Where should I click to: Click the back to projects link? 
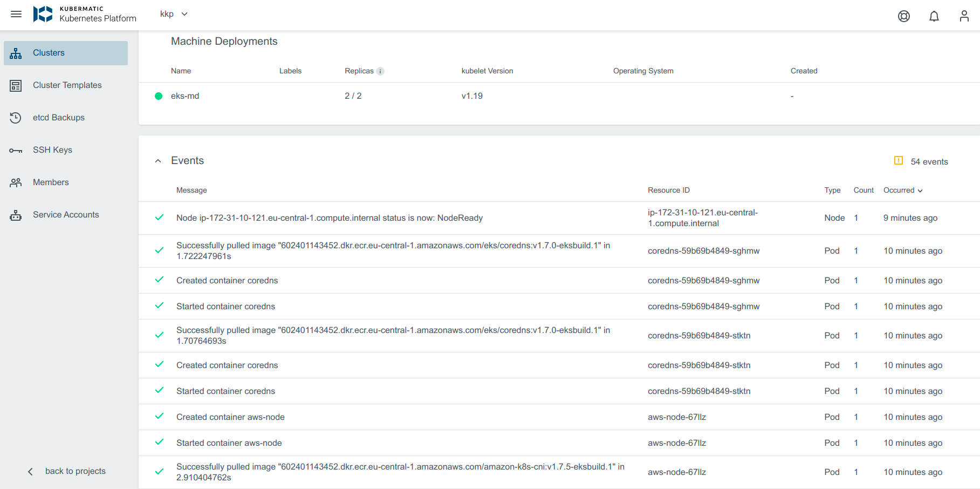(76, 471)
